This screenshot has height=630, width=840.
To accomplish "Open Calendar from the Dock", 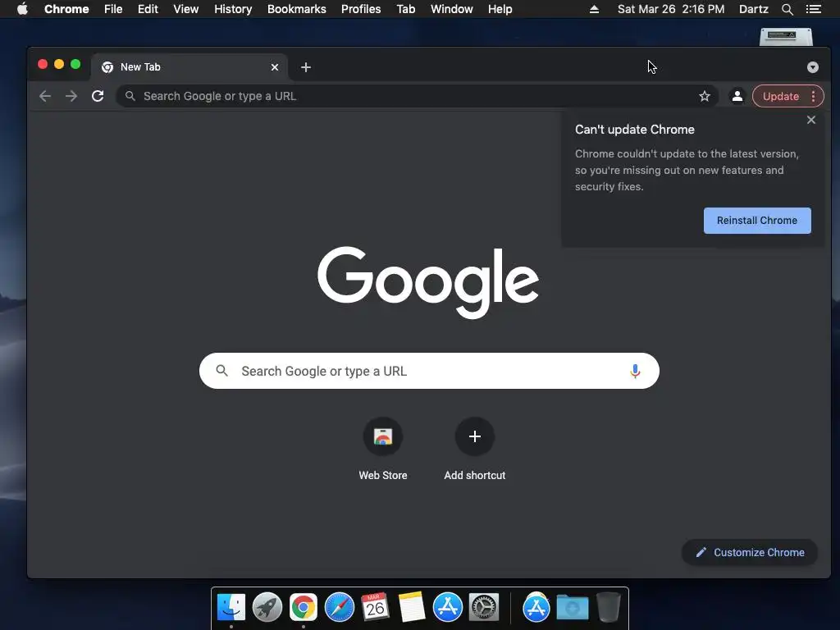I will point(375,607).
